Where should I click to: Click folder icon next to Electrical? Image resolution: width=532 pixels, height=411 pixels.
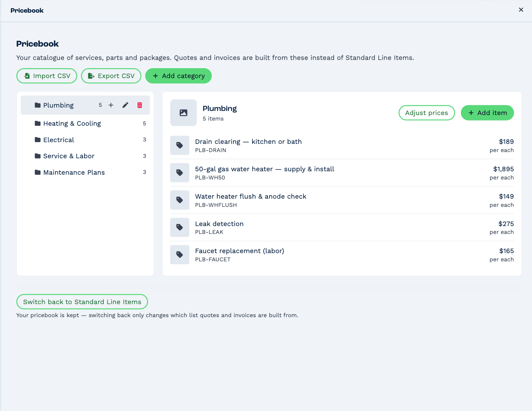coord(38,140)
